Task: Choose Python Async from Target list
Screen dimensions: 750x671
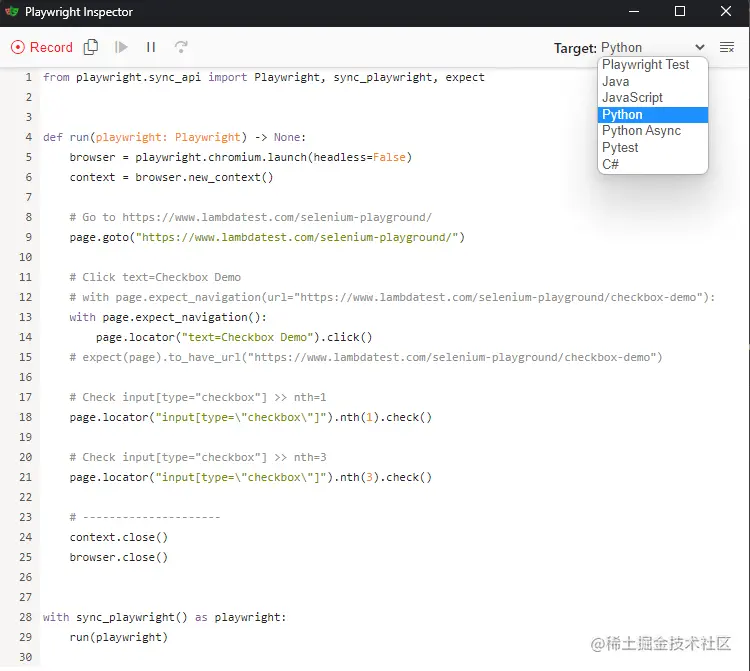Action: pyautogui.click(x=652, y=131)
